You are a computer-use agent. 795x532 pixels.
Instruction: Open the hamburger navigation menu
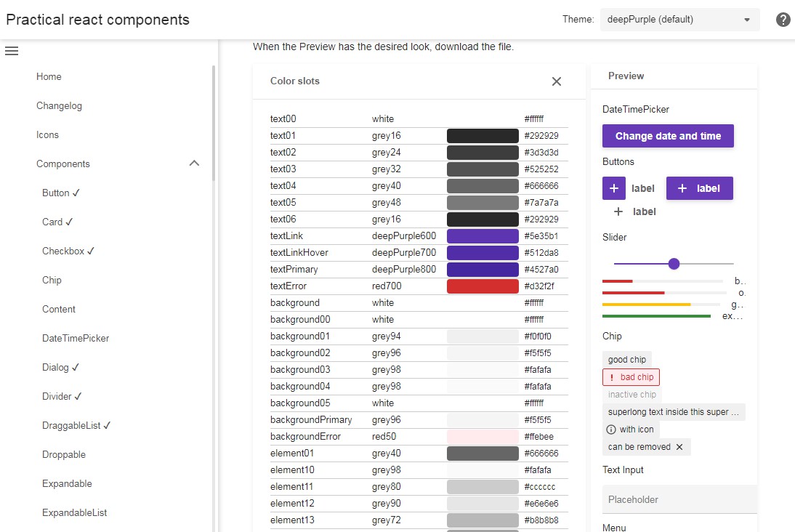[x=12, y=51]
